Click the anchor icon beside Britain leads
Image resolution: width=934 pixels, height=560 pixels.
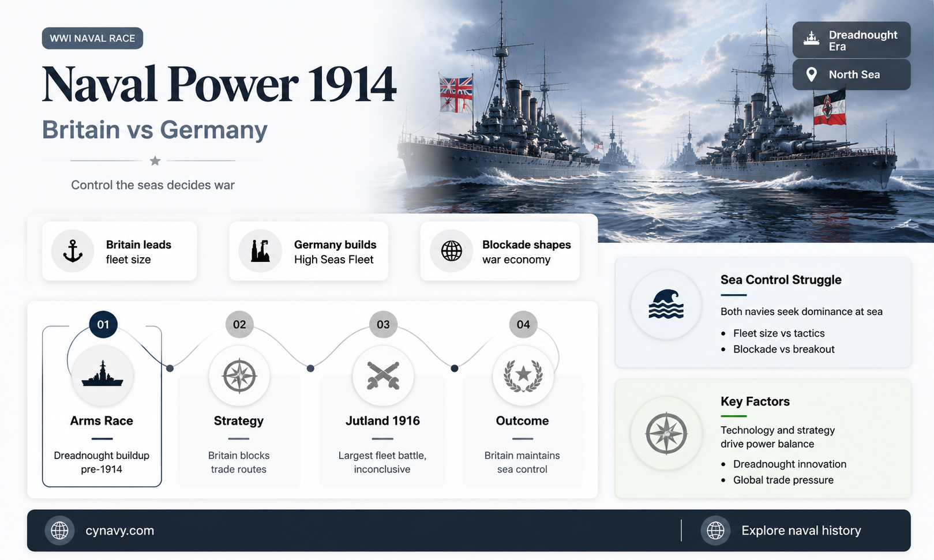(x=73, y=251)
